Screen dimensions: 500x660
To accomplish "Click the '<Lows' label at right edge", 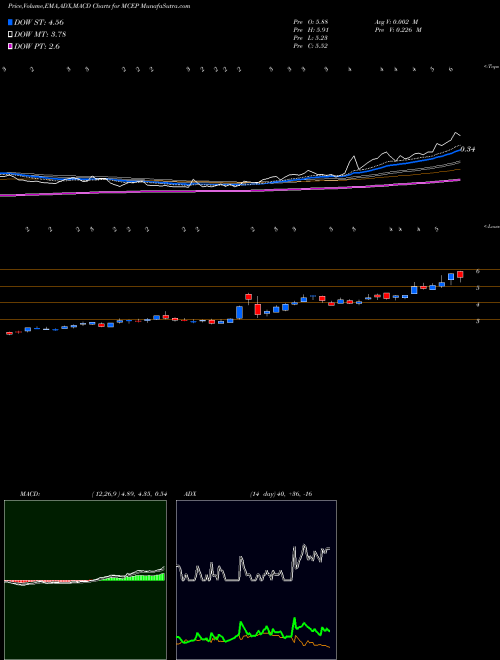I will click(x=492, y=226).
